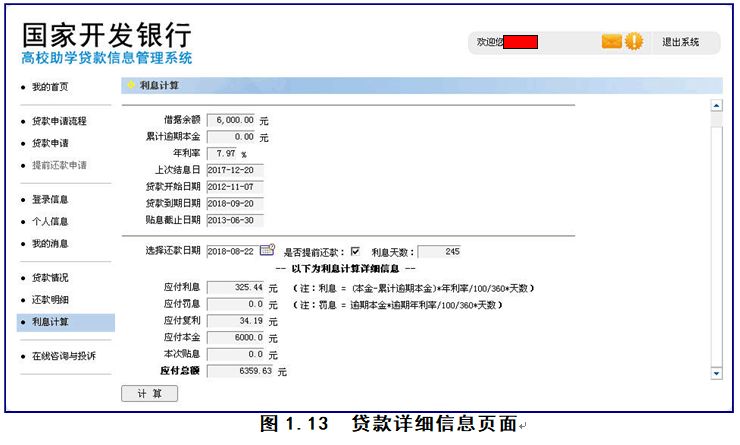Open 个人信息 menu item

[x=50, y=221]
